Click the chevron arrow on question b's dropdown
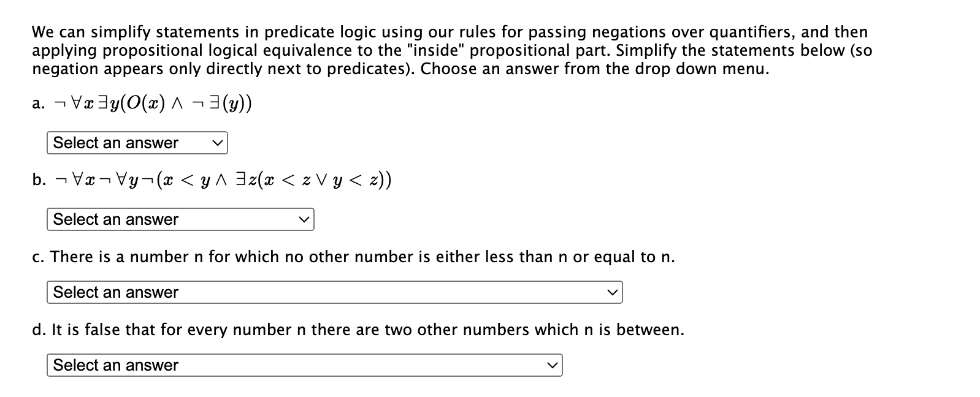This screenshot has height=397, width=980. [304, 219]
